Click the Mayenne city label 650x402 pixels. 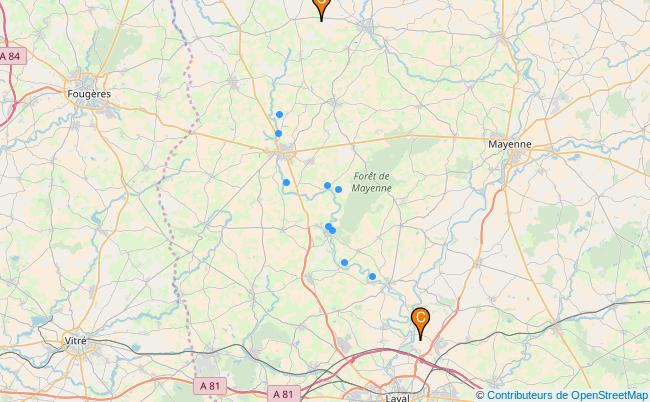509,144
